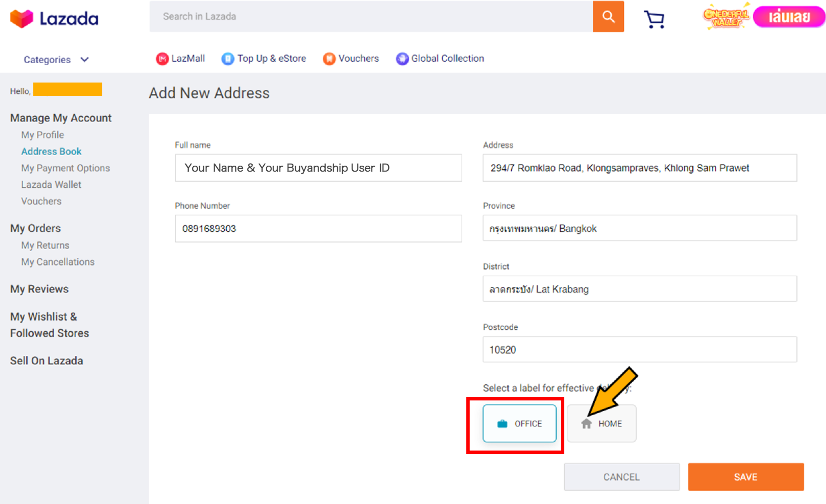Select the OFFICE address label
Viewport: 826px width, 504px height.
click(520, 423)
